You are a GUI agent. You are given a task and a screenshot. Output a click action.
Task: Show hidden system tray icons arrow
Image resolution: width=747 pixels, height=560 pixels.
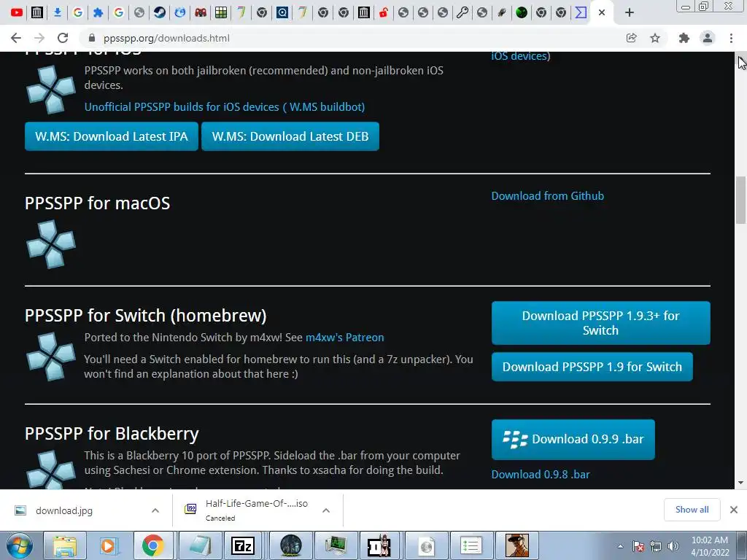(620, 546)
